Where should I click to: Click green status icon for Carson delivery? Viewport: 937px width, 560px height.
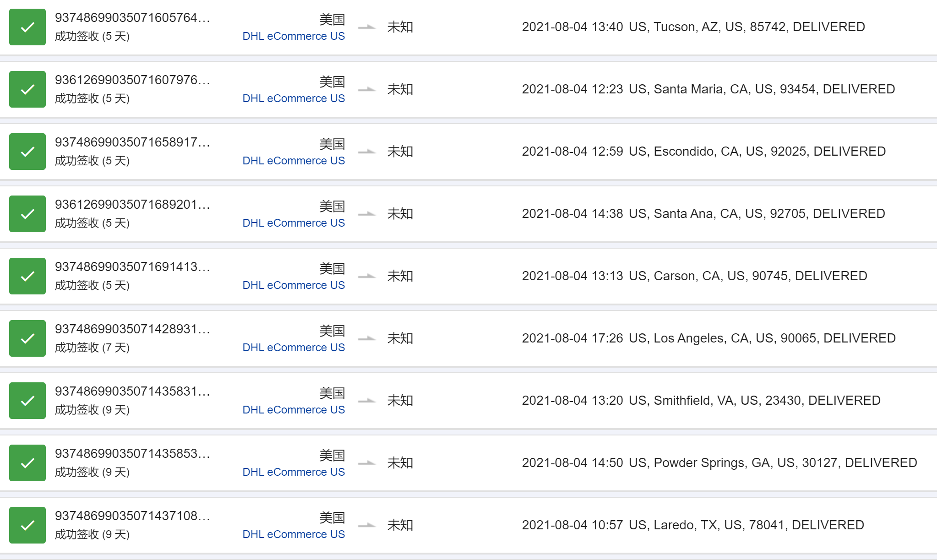(x=27, y=276)
